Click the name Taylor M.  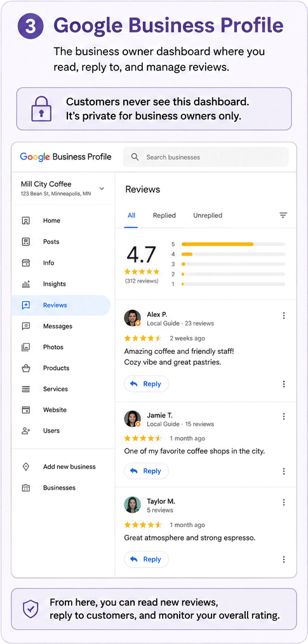coord(161,502)
